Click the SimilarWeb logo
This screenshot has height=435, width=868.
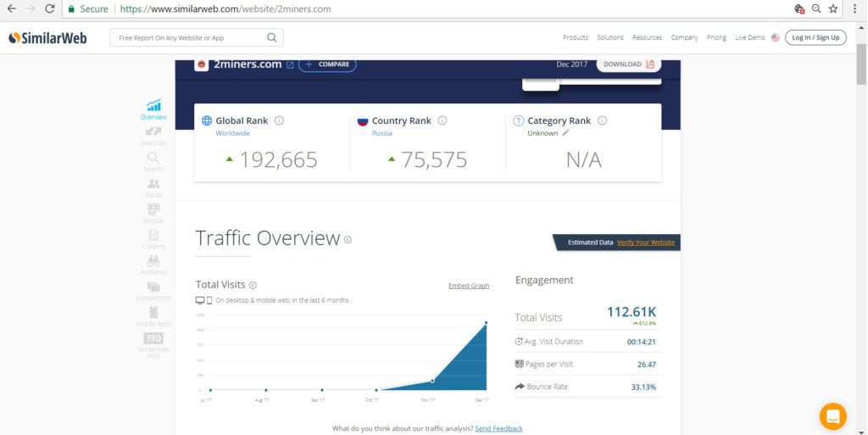47,37
